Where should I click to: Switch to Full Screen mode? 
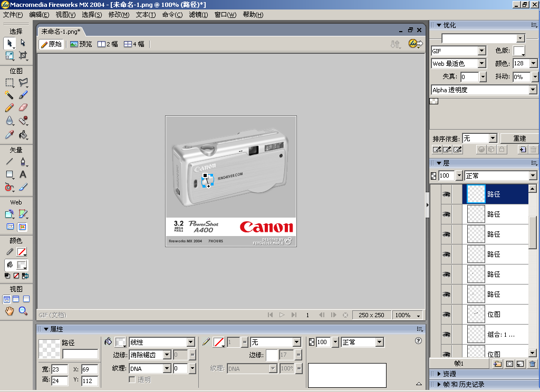tap(26, 299)
